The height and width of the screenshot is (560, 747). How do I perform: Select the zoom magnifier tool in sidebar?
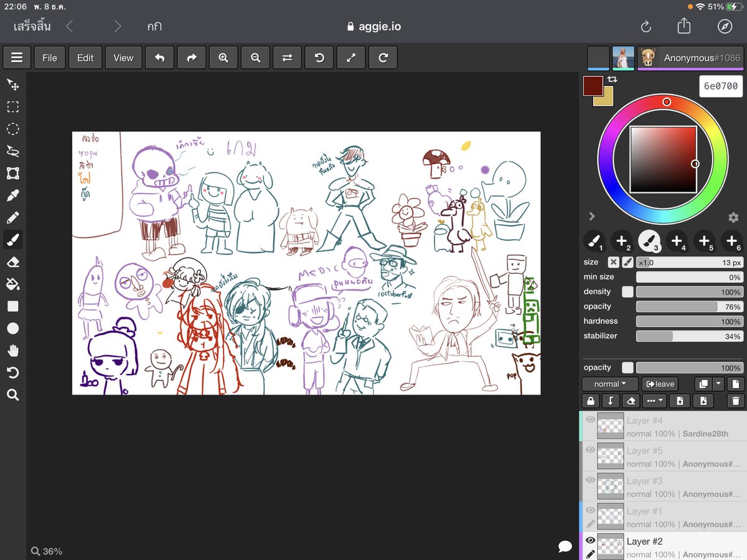coord(12,395)
